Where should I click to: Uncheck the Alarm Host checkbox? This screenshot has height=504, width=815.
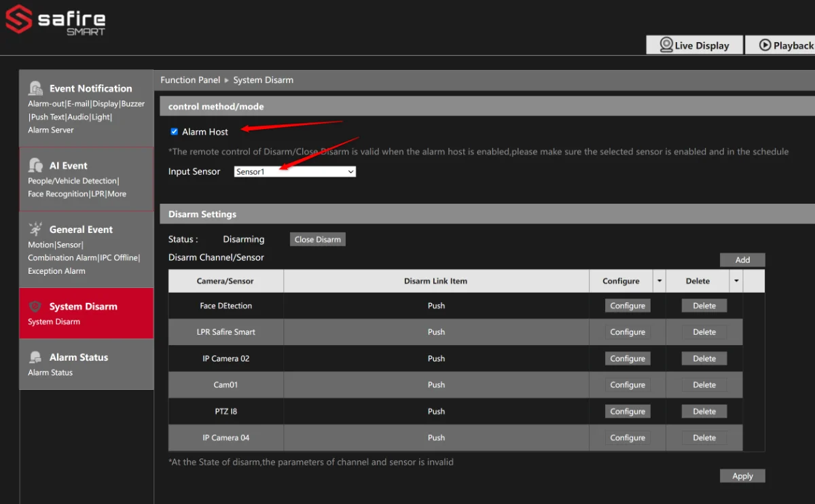175,131
